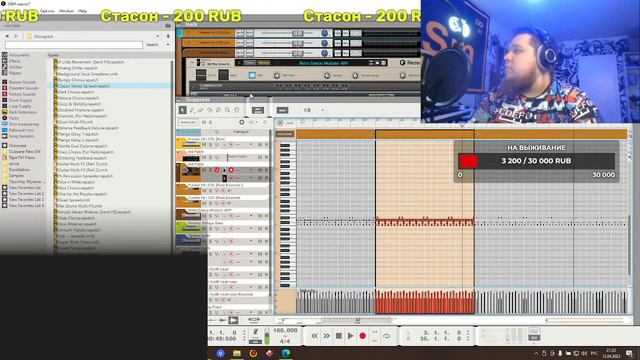Click the orange clip in edit lane overview
Screen dimensions: 640x360
click(424, 134)
